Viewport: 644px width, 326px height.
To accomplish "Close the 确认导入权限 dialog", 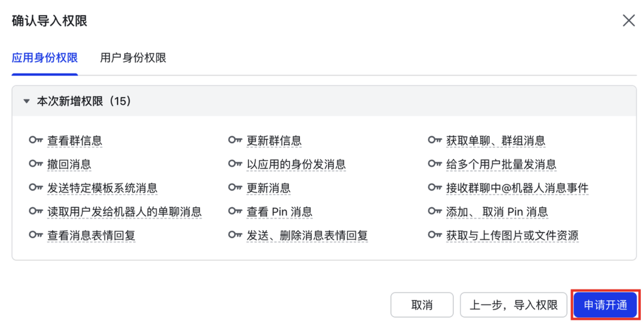I will [x=628, y=21].
